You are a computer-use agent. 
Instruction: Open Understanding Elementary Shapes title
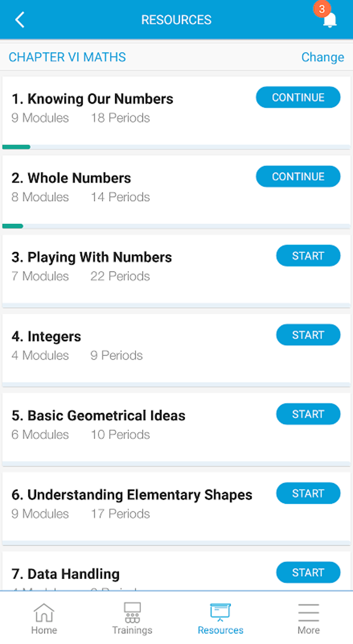coord(132,495)
